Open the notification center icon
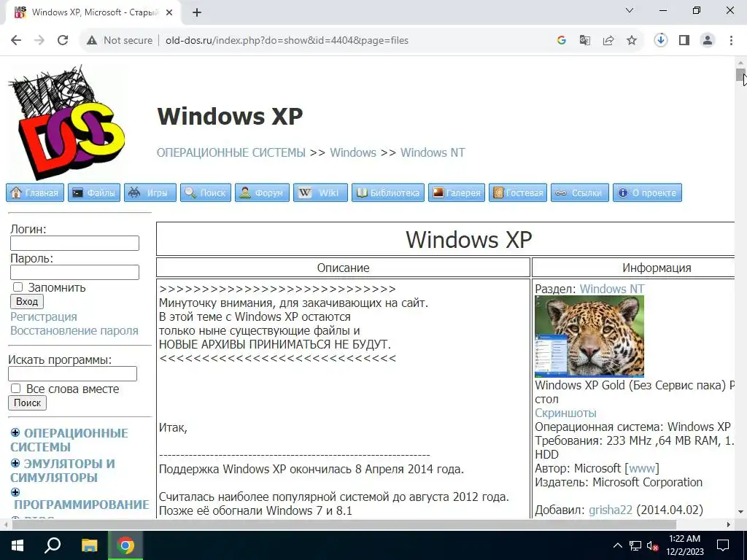 [x=723, y=545]
